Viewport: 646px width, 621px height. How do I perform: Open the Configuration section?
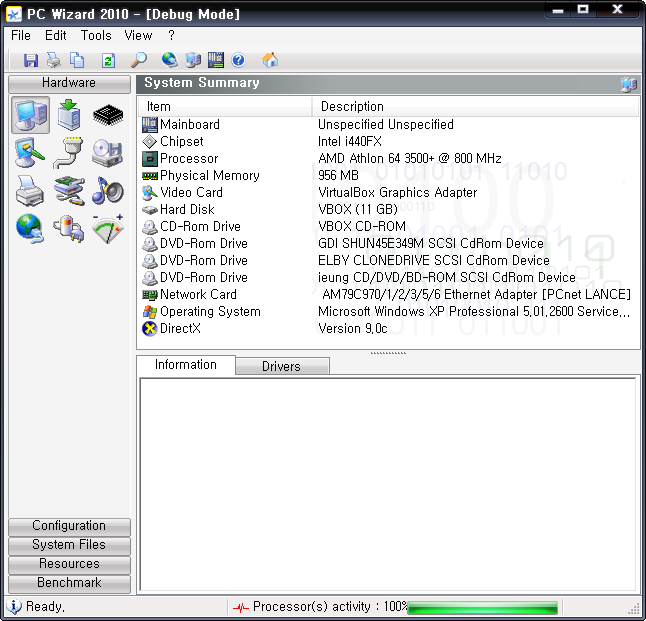[x=69, y=526]
